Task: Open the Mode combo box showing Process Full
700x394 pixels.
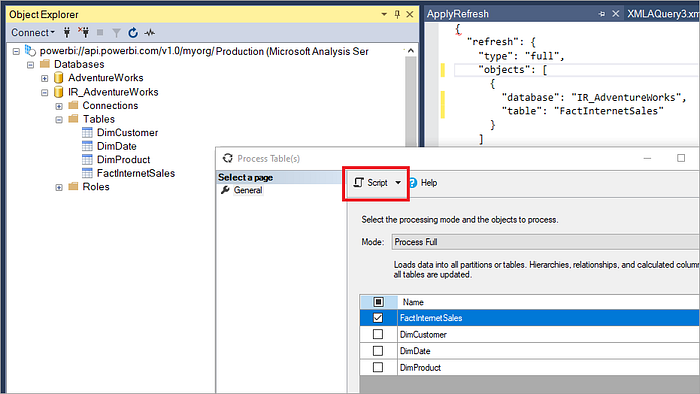Action: 546,242
